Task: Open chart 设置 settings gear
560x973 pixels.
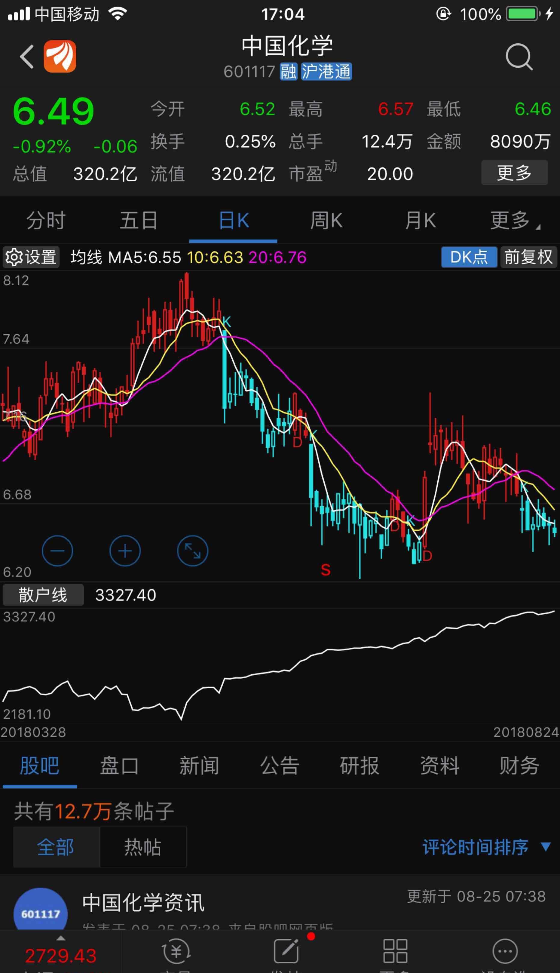Action: click(31, 257)
